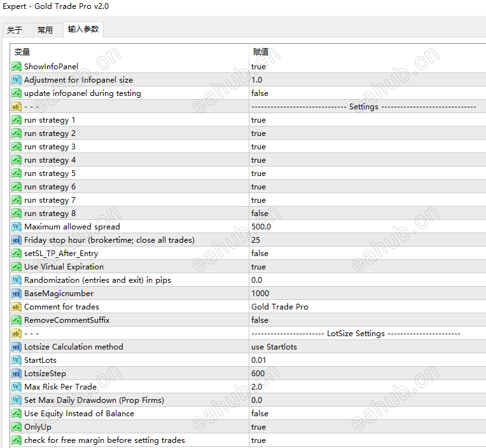Click the BaseMagicnumber icon
This screenshot has height=448, width=486.
[17, 293]
